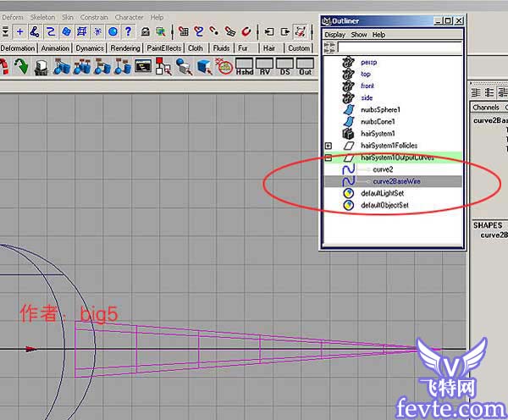Select curve2 in the Outliner
Image resolution: width=508 pixels, height=420 pixels.
click(383, 169)
